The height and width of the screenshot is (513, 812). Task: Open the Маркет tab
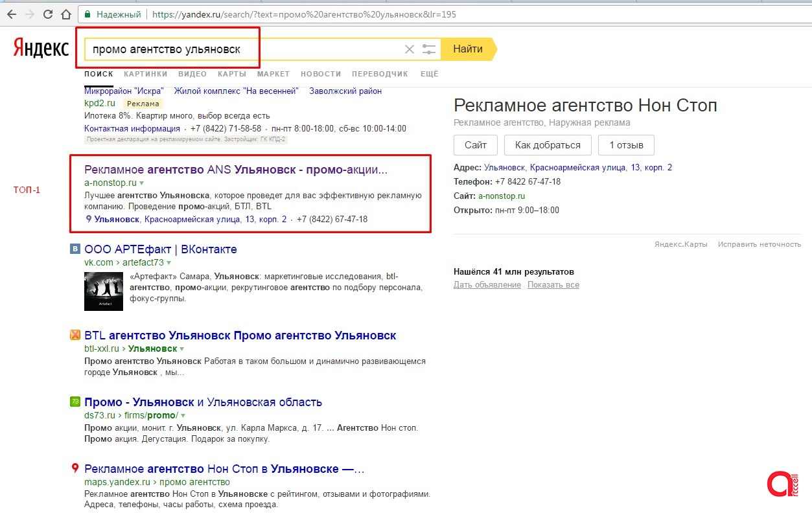point(273,74)
